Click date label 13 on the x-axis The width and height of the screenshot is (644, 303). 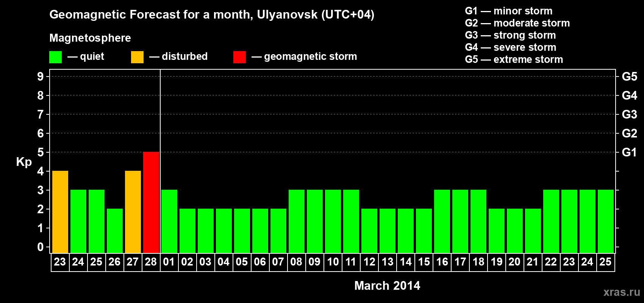click(387, 262)
